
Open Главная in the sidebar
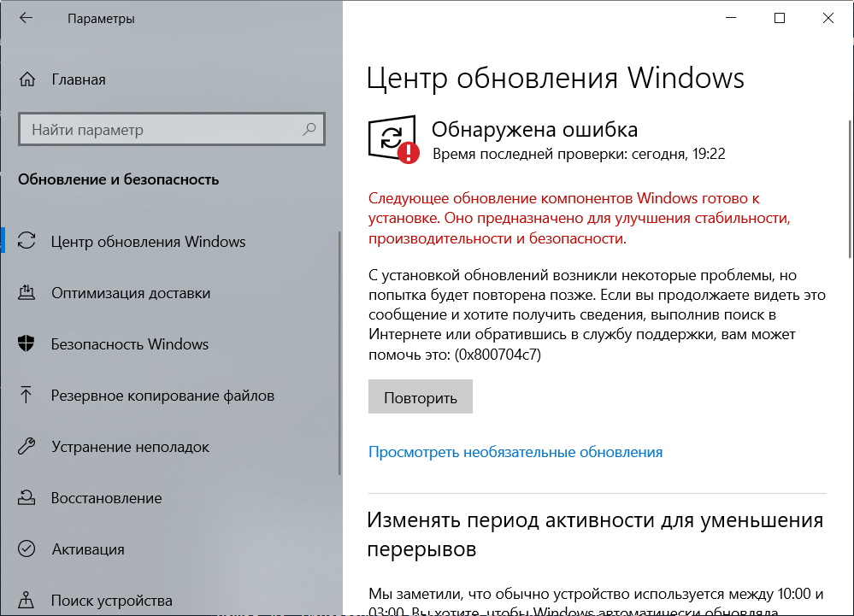tap(79, 79)
